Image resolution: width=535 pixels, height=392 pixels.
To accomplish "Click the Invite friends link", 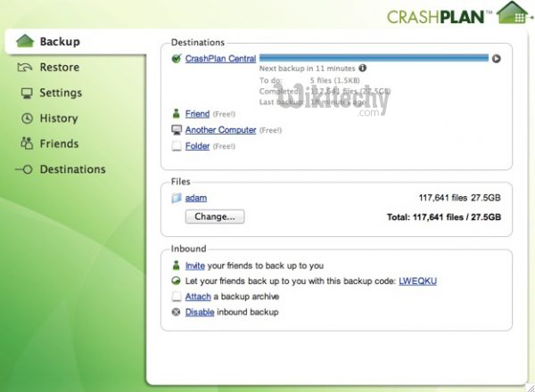I will (x=194, y=265).
